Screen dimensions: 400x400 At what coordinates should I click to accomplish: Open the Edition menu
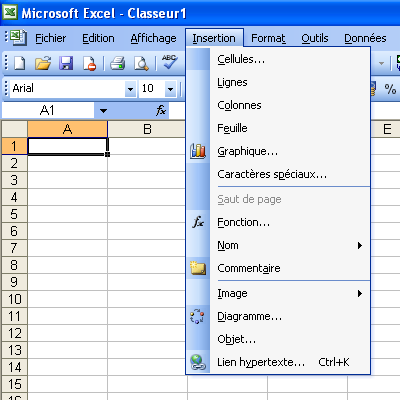98,38
